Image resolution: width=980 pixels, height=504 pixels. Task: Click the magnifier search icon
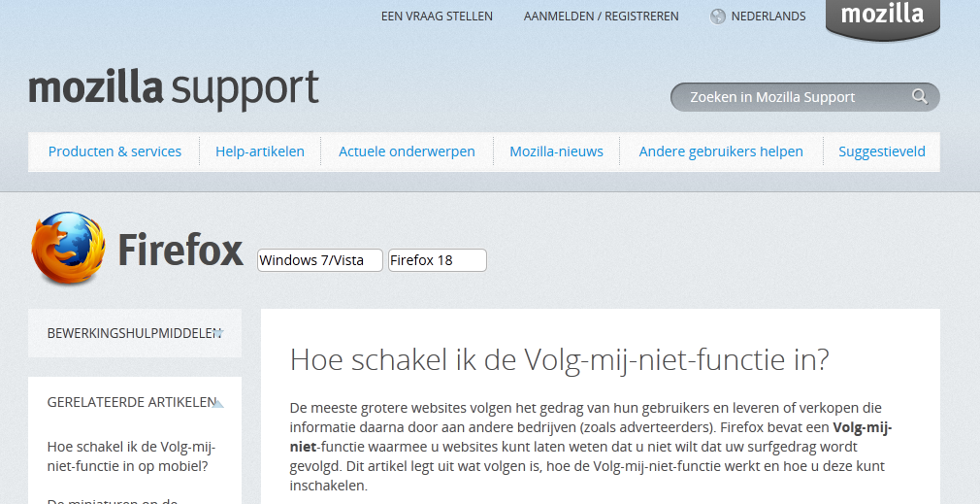919,96
